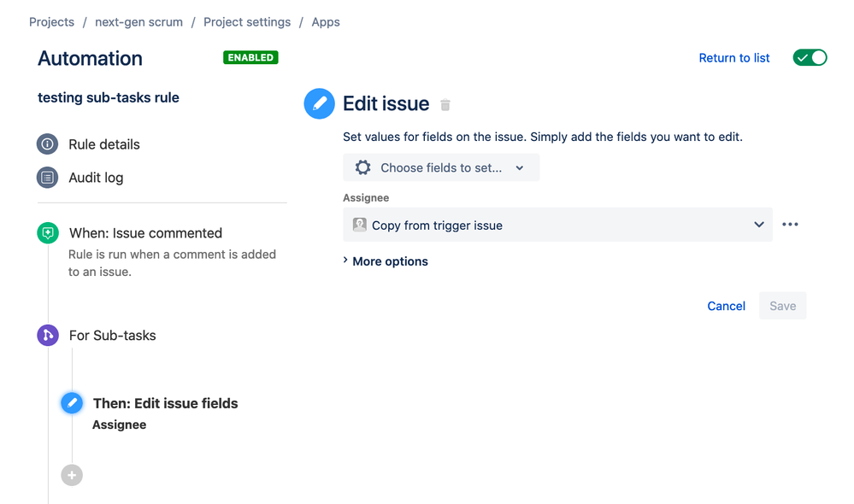Image resolution: width=854 pixels, height=504 pixels.
Task: Click the Assignee label under Edit issue fields
Action: [120, 425]
